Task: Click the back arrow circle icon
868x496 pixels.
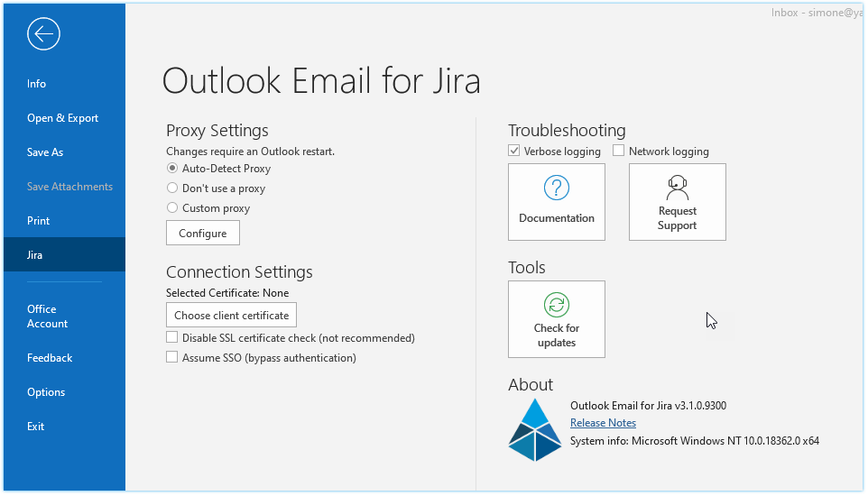Action: 43,34
